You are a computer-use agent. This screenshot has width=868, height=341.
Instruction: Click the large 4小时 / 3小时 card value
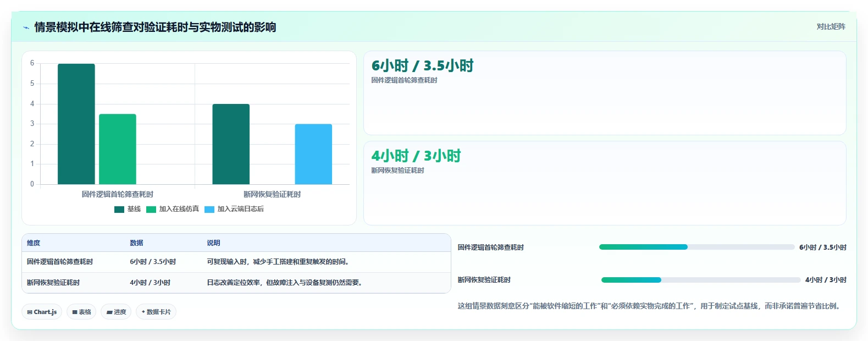coord(416,156)
